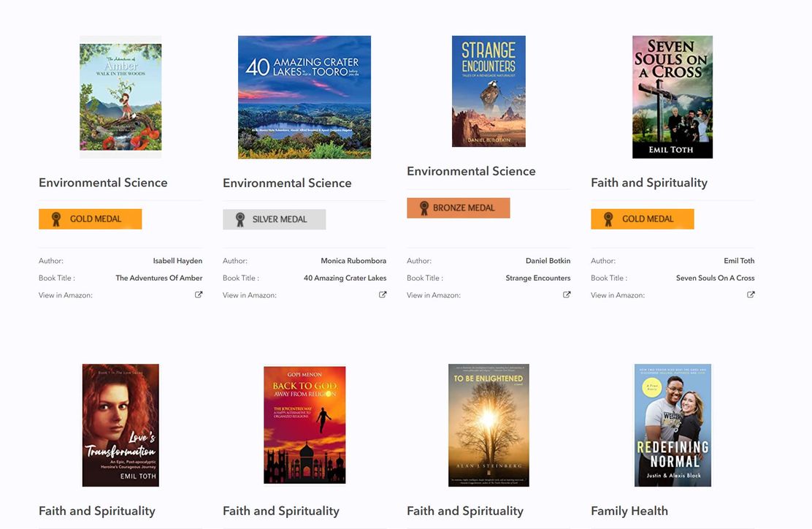Click View in Amazon label under 40 Amazing Crater Lakes

[x=250, y=294]
